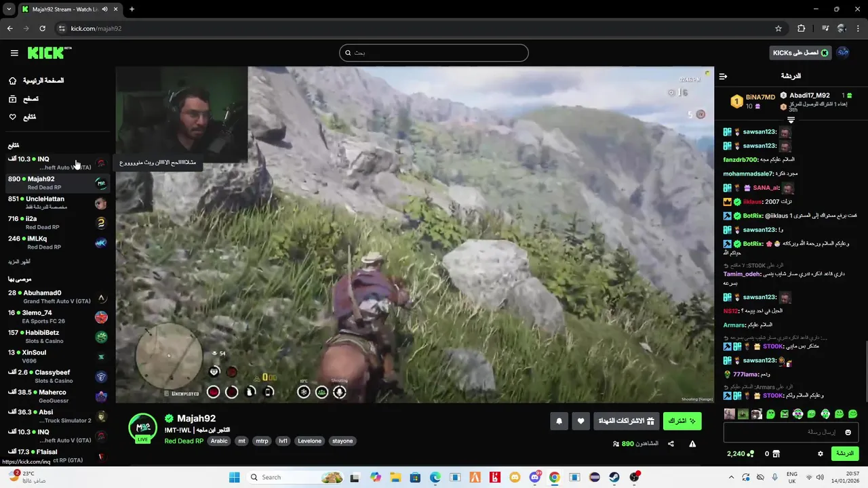868x488 pixels.
Task: Open HabibiBetz recommended channel
Action: coord(57,337)
